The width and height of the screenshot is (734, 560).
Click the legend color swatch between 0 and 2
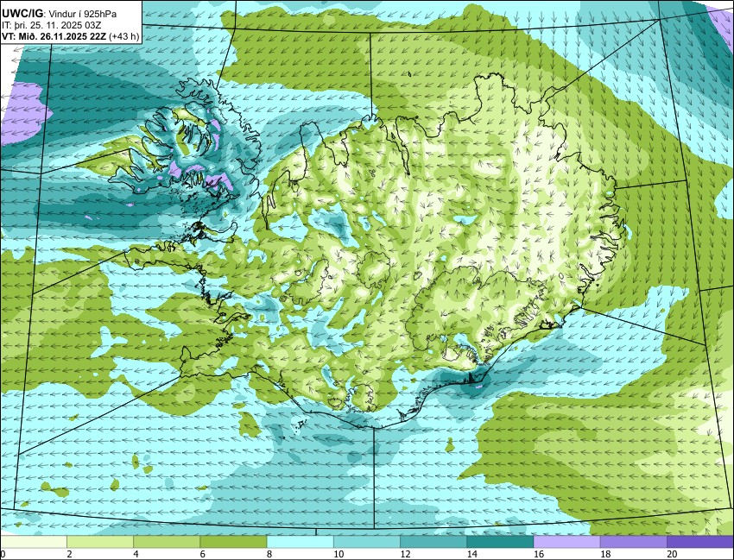pyautogui.click(x=34, y=542)
